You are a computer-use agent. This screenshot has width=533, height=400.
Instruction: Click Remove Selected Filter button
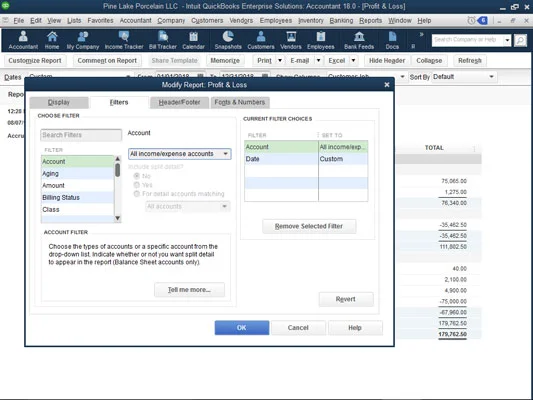(309, 226)
